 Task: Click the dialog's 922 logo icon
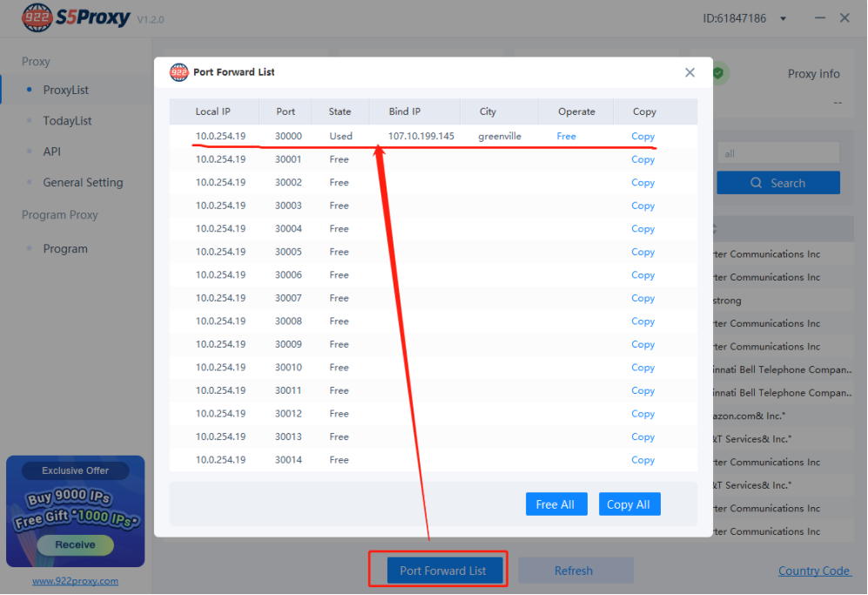click(x=178, y=72)
